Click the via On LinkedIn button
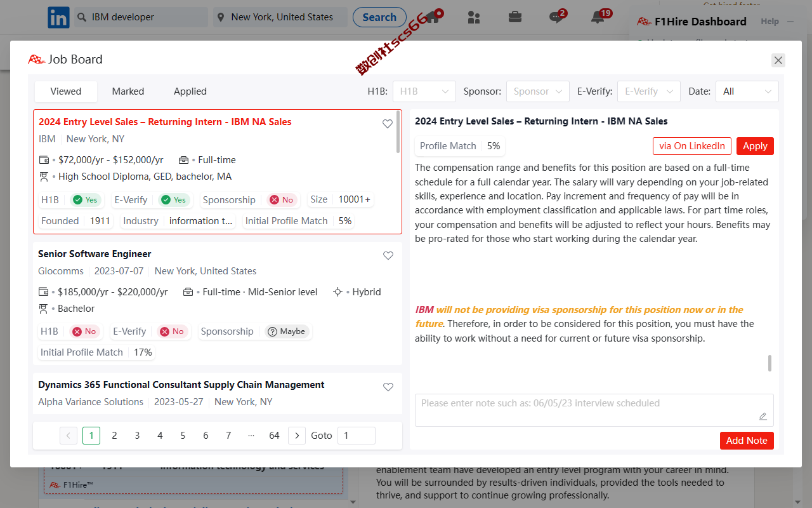The width and height of the screenshot is (812, 508). [x=692, y=146]
